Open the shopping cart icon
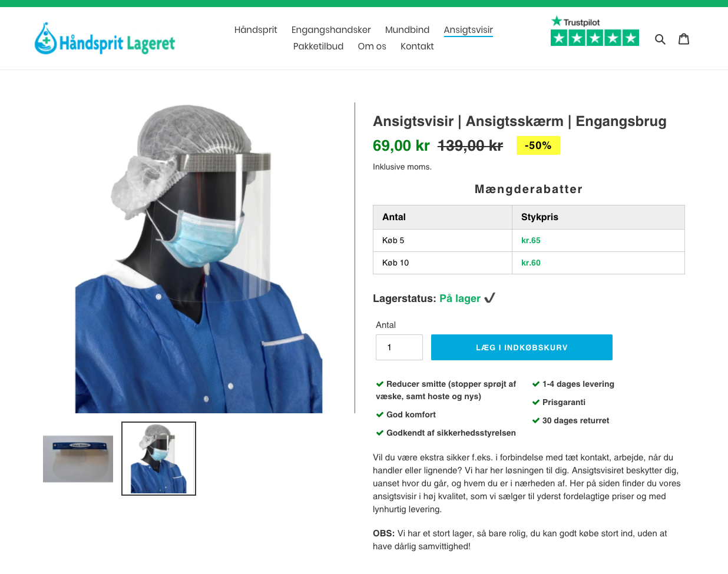The image size is (728, 574). click(684, 39)
